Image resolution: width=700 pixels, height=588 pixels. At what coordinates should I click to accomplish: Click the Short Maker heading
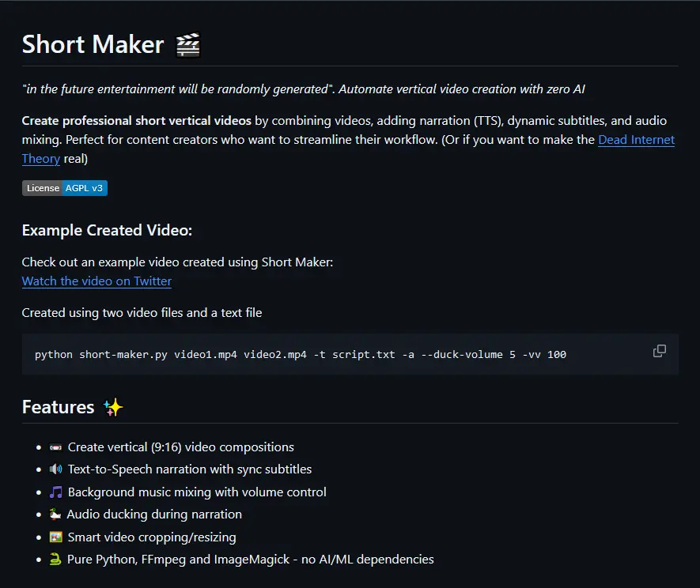pos(93,44)
